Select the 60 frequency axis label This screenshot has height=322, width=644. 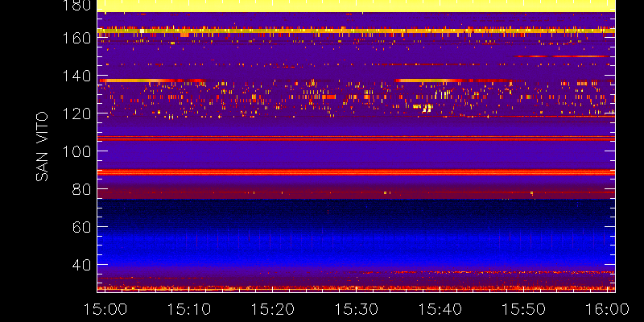[x=81, y=227]
